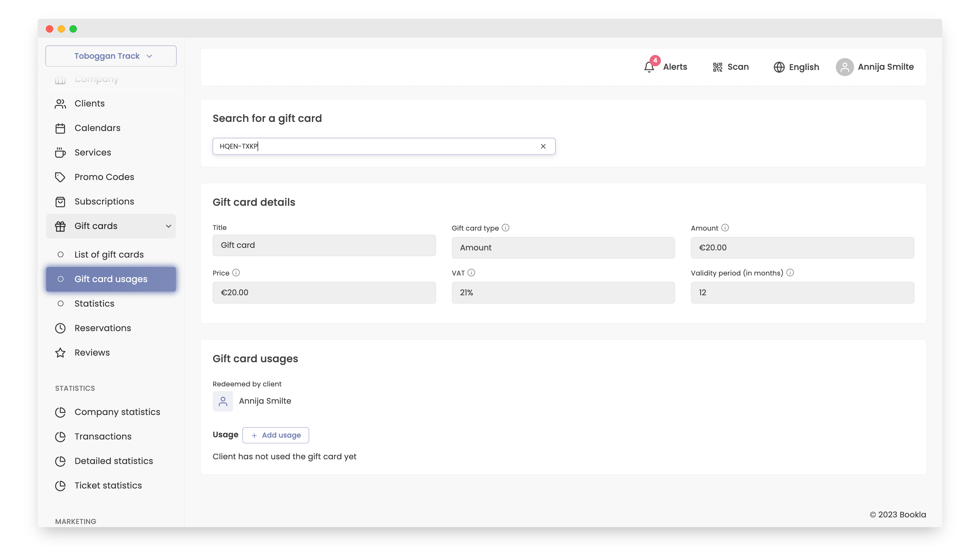Select List of gift cards submenu item
The image size is (980, 546).
(x=109, y=254)
